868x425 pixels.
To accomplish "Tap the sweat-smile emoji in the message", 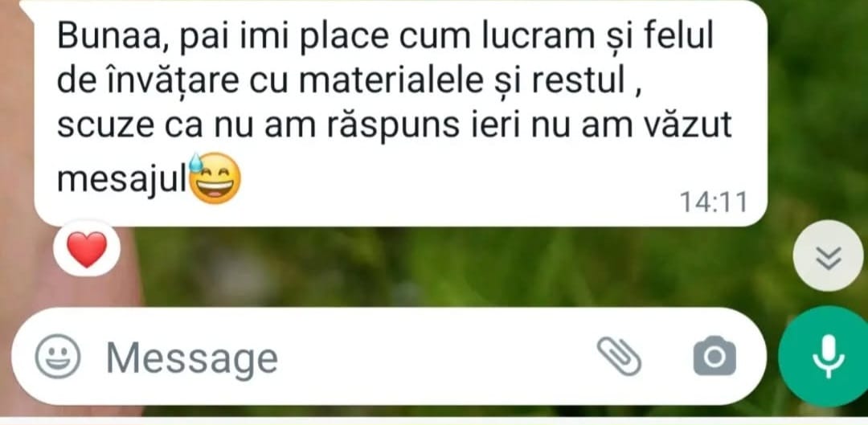I will coord(215,178).
